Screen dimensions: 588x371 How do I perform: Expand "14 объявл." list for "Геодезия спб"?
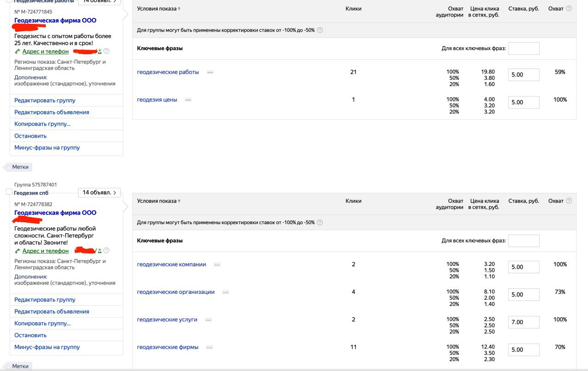pos(99,193)
